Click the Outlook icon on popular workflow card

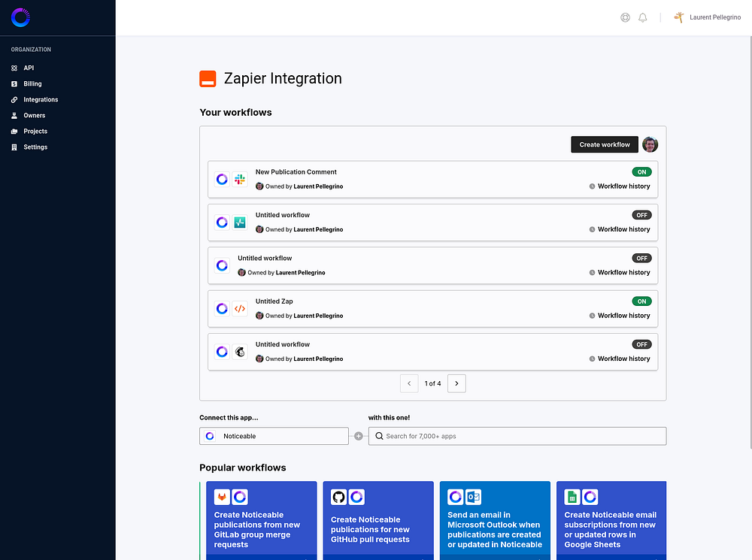[x=473, y=497]
